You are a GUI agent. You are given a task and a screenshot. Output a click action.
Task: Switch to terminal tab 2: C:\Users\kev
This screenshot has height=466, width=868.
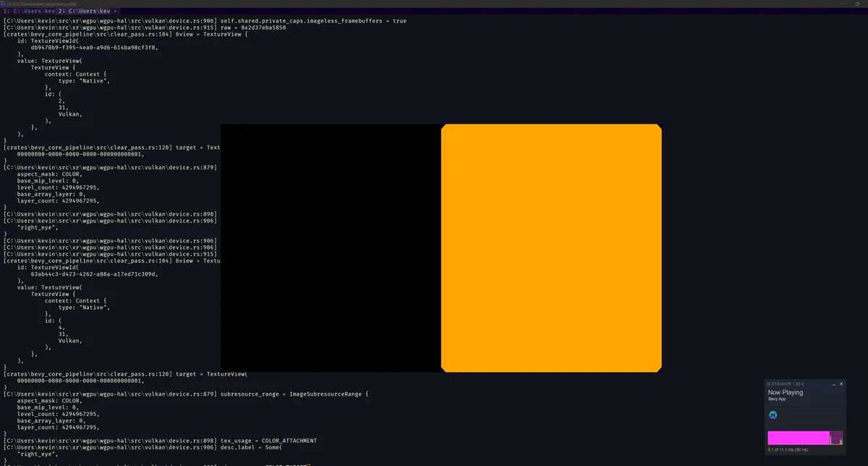[x=84, y=12]
